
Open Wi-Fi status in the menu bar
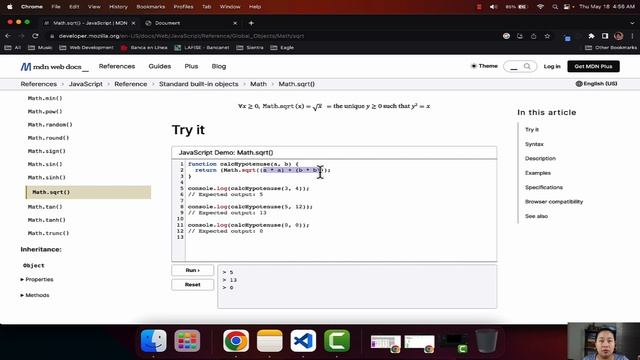pyautogui.click(x=540, y=7)
